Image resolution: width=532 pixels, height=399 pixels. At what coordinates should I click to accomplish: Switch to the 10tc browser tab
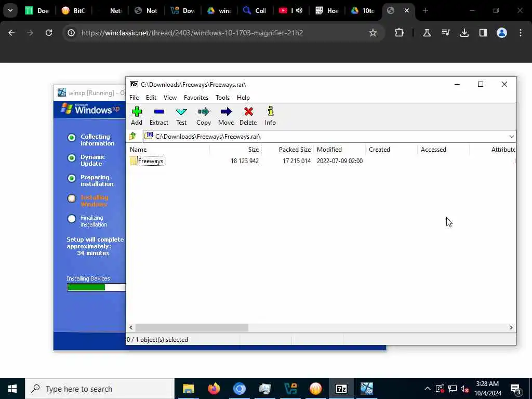[363, 10]
